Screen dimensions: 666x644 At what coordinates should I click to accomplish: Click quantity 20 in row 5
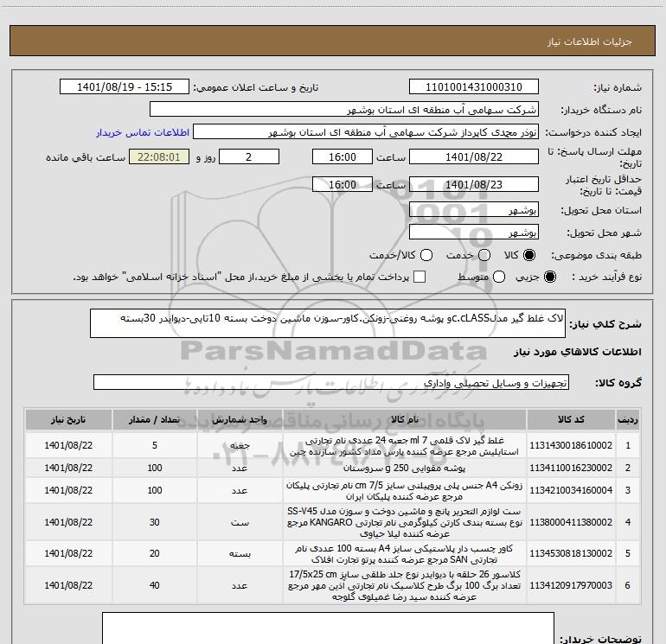pyautogui.click(x=155, y=553)
